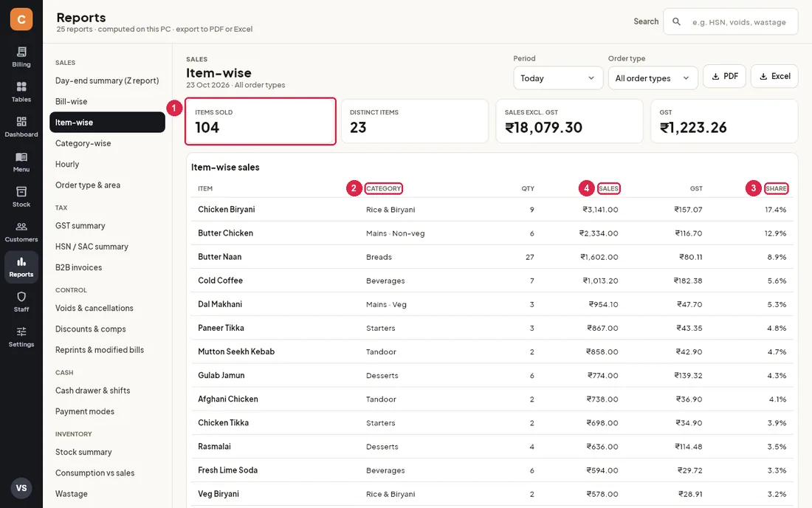This screenshot has height=508, width=812.
Task: Select the Item-wise report
Action: click(107, 123)
